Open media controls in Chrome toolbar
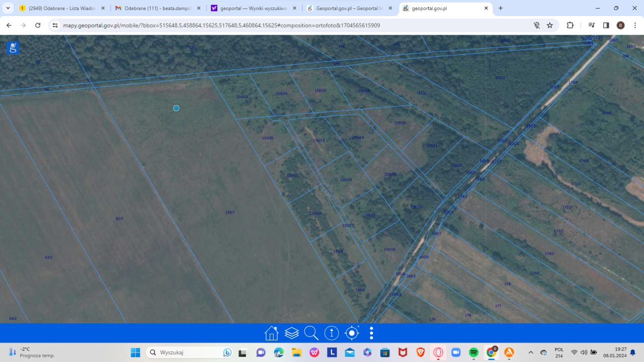The image size is (644, 362). coord(592,25)
